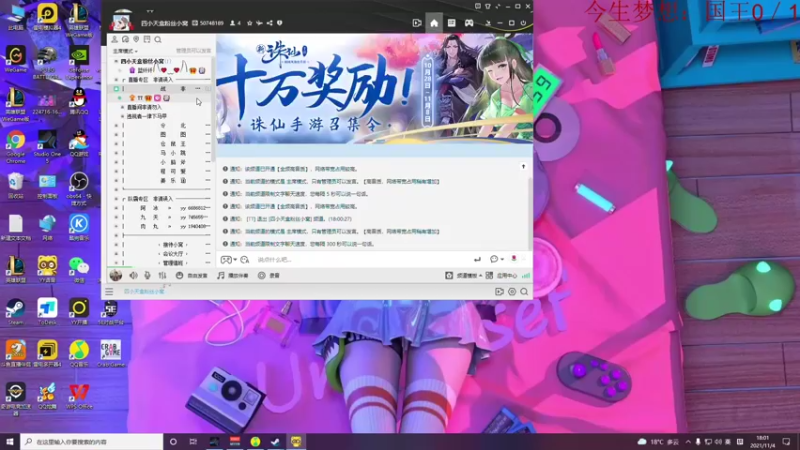
Task: Click the Windows taskbar search box
Action: pos(92,441)
